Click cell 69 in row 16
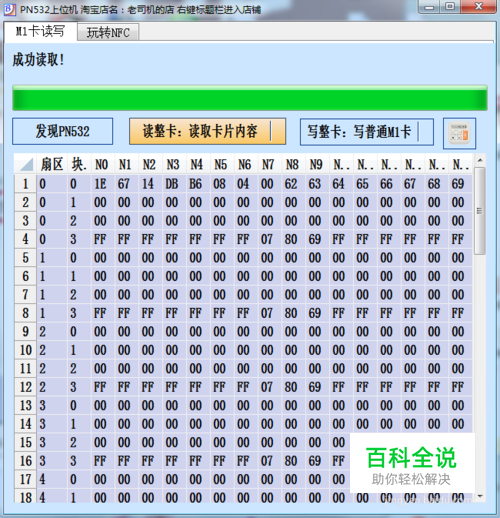This screenshot has width=500, height=518. pyautogui.click(x=317, y=461)
